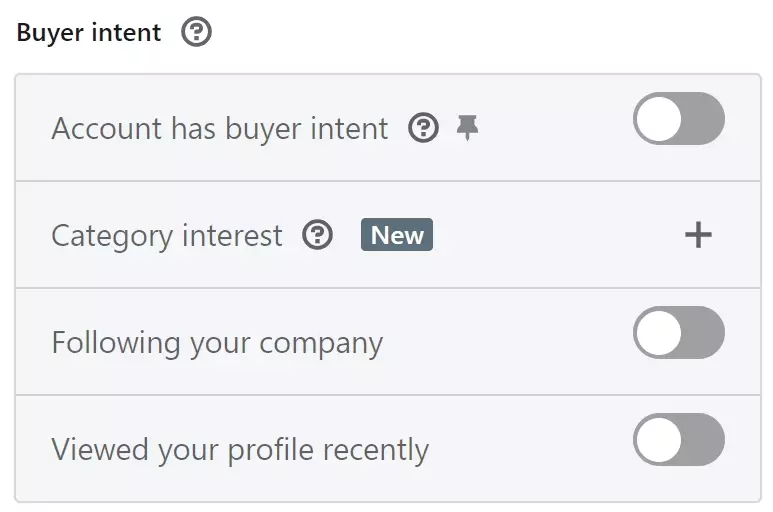The height and width of the screenshot is (512, 773).
Task: Turn on Following your company switch
Action: [x=679, y=333]
